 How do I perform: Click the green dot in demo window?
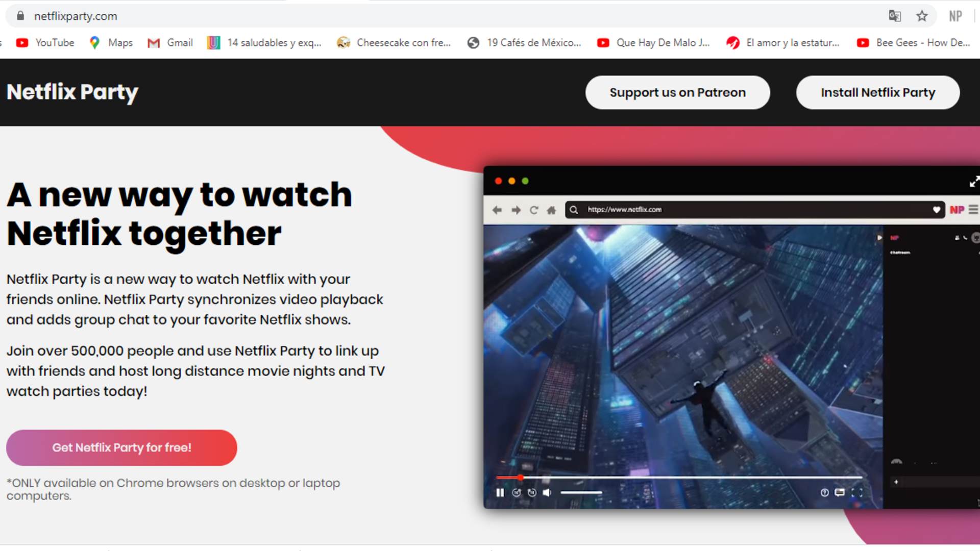[x=525, y=181]
